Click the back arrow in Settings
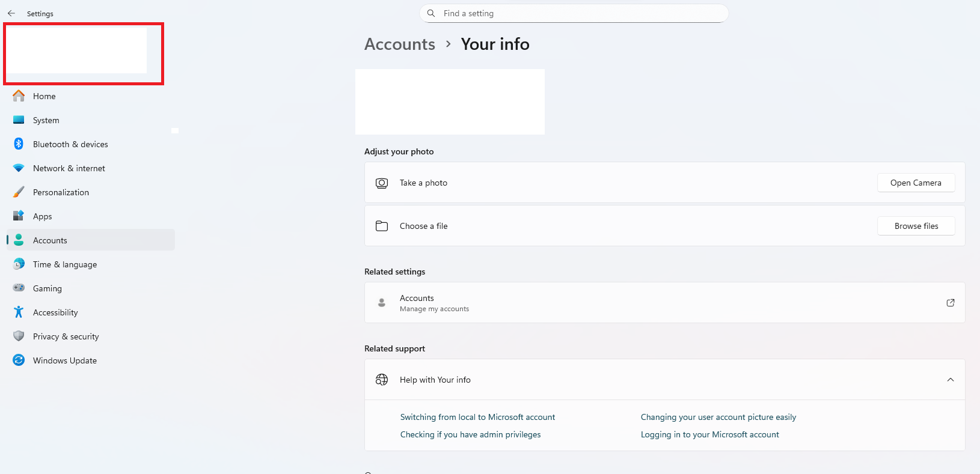Viewport: 980px width, 474px height. pos(11,13)
